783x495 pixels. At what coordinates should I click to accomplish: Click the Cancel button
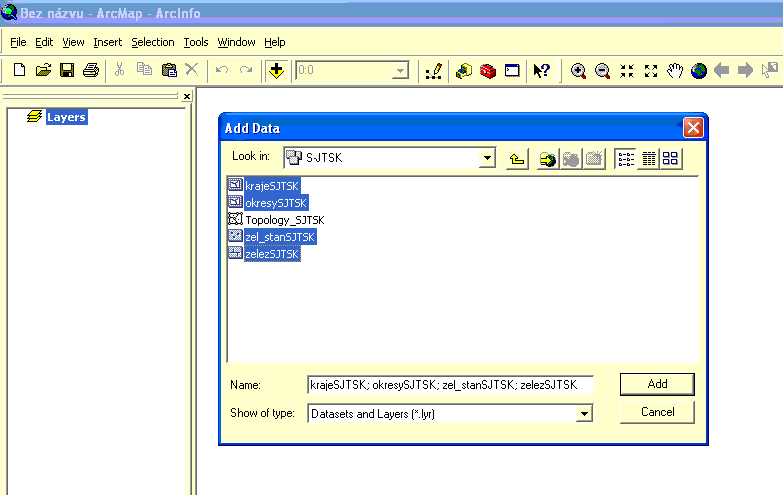(657, 412)
